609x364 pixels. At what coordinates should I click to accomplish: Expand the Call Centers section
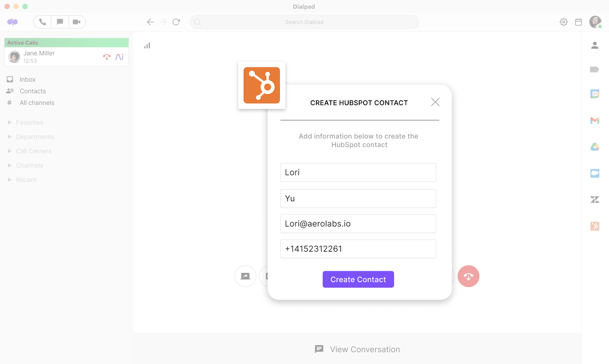pyautogui.click(x=34, y=151)
